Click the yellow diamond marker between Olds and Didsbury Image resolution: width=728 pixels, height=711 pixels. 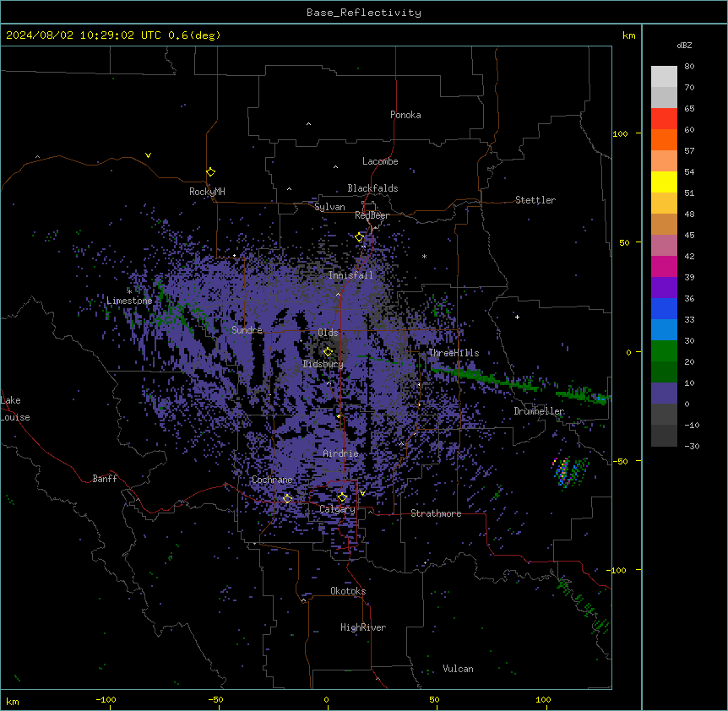[329, 351]
